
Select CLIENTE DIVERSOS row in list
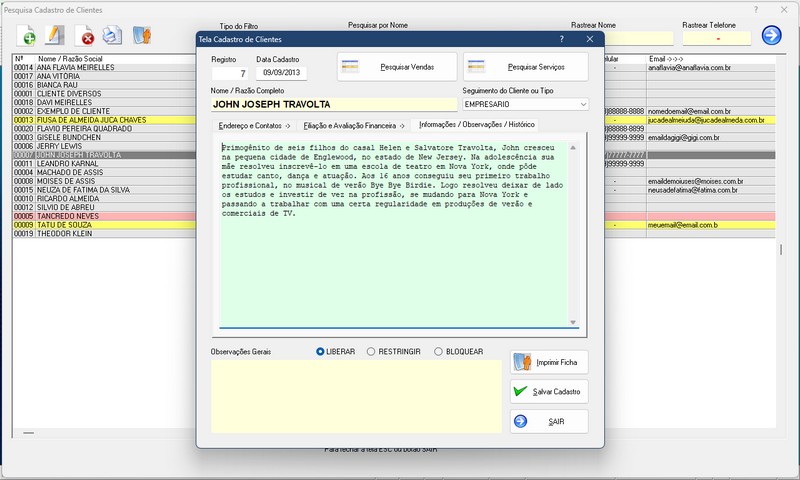(105, 93)
